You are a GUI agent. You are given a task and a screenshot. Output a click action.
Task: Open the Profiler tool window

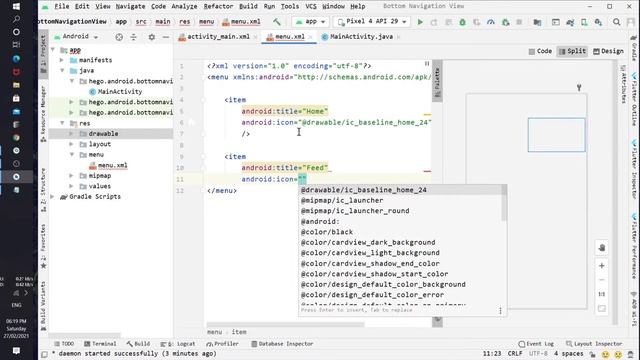click(x=222, y=344)
